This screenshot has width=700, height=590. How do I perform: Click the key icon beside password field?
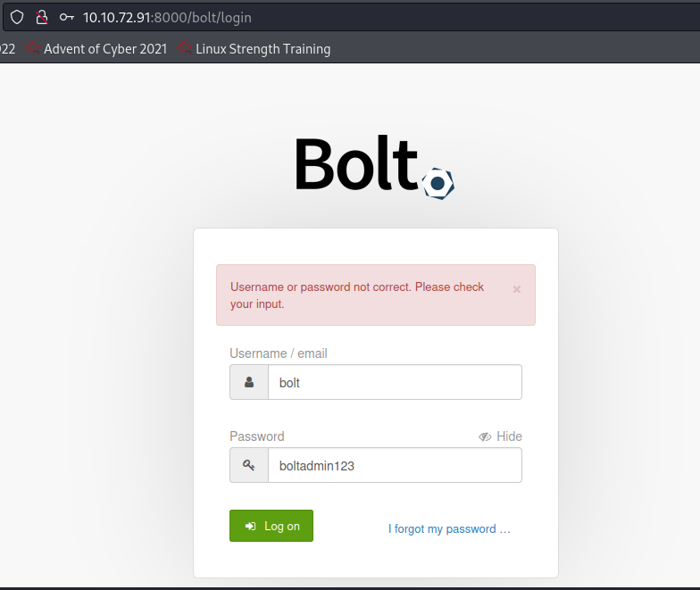[x=249, y=465]
